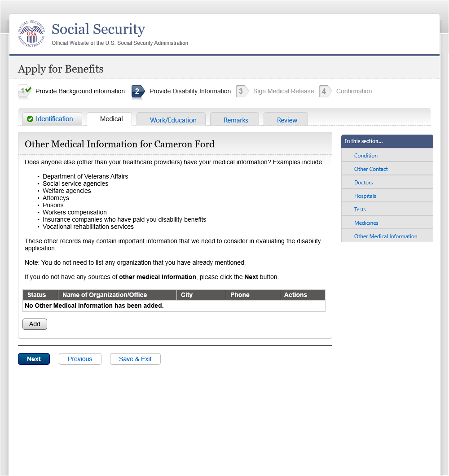The height and width of the screenshot is (476, 449).
Task: Open the Doctors section link
Action: click(363, 183)
